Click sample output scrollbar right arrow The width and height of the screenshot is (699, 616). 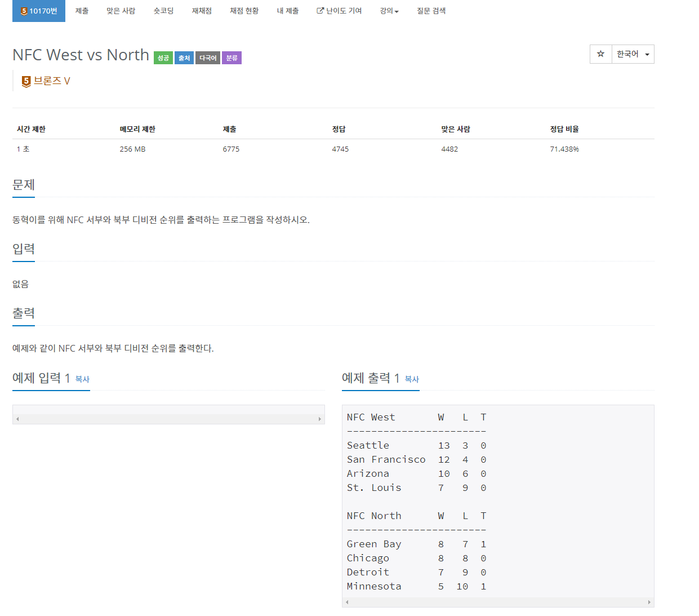649,602
